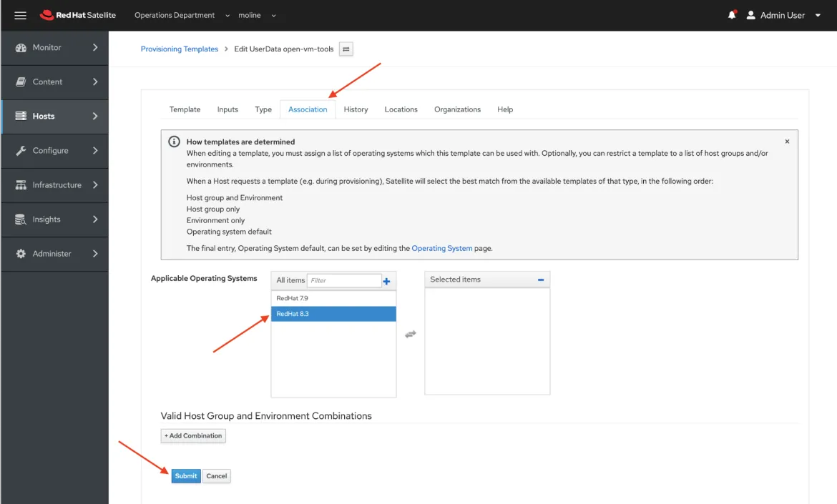Expand the Hosts sidebar menu

pos(54,117)
